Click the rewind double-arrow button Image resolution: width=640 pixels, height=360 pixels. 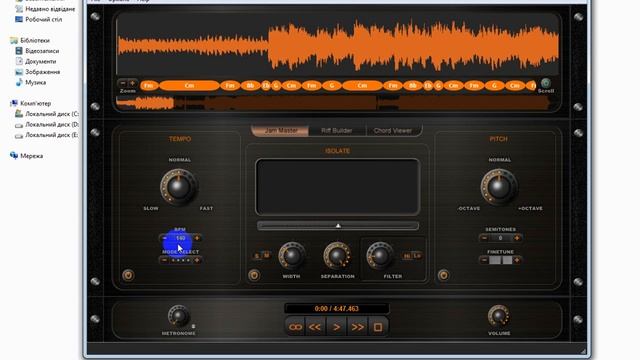point(316,327)
